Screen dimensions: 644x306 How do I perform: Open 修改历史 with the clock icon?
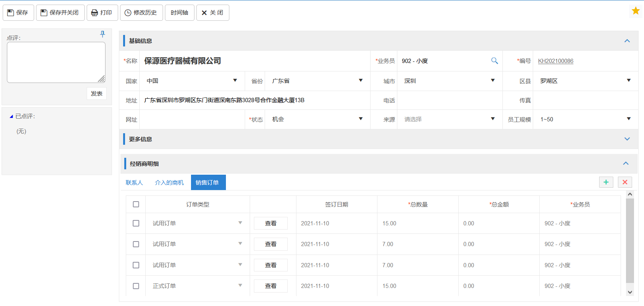pos(141,13)
